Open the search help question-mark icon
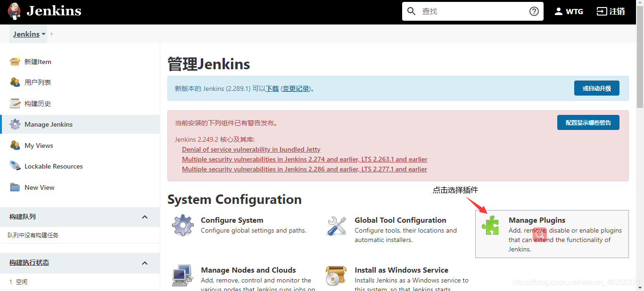 (534, 11)
